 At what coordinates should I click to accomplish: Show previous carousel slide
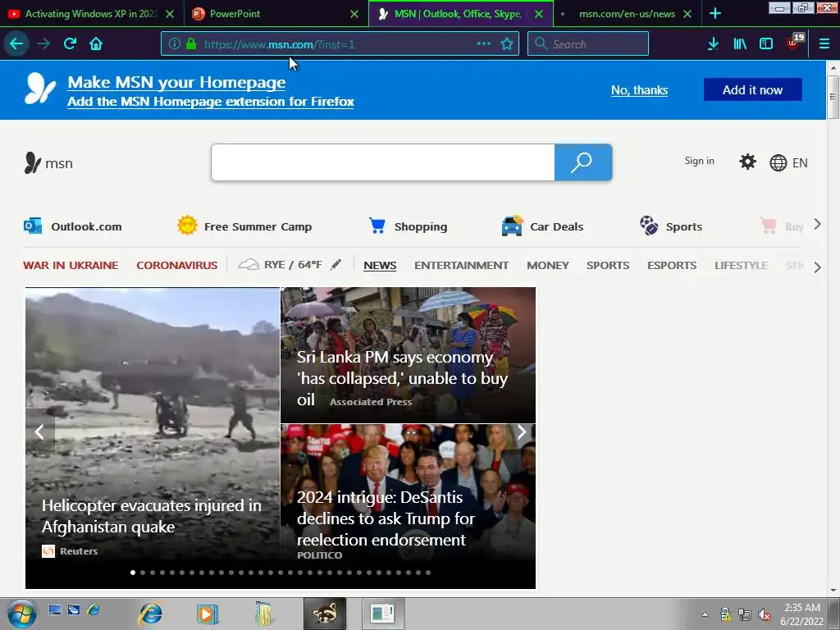click(39, 431)
